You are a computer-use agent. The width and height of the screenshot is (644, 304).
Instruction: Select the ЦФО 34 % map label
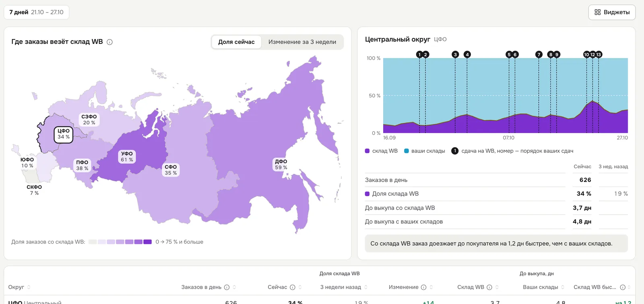64,134
